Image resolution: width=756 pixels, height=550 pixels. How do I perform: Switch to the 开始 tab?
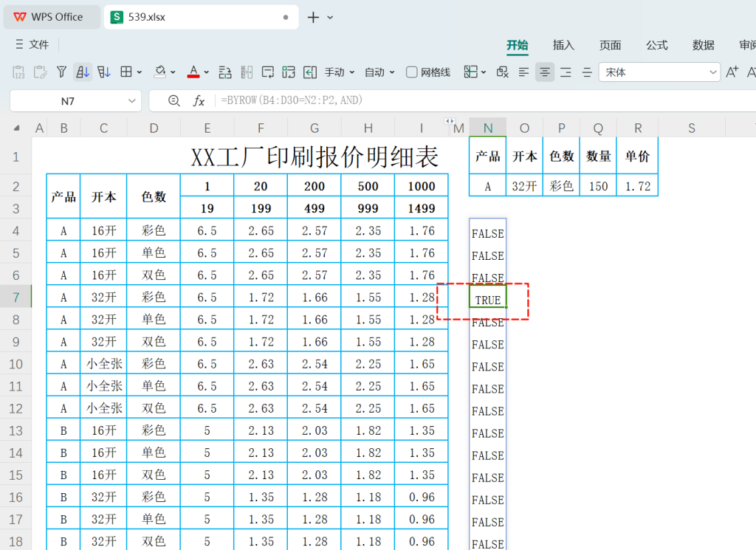pyautogui.click(x=518, y=45)
